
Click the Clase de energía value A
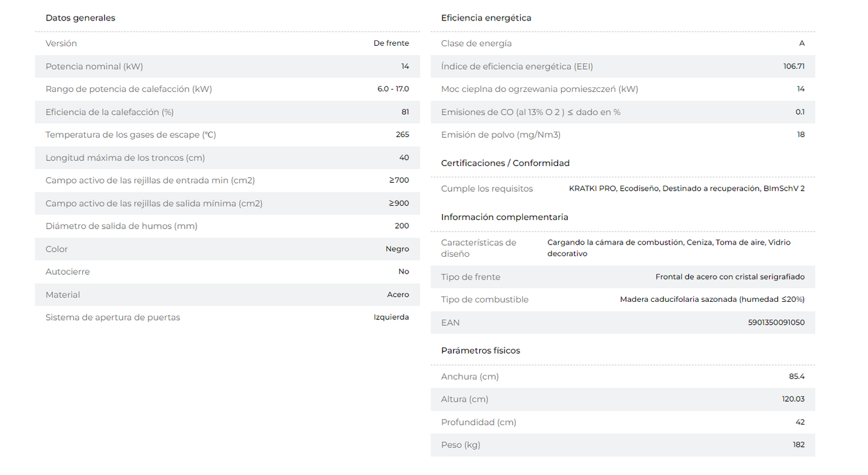802,43
